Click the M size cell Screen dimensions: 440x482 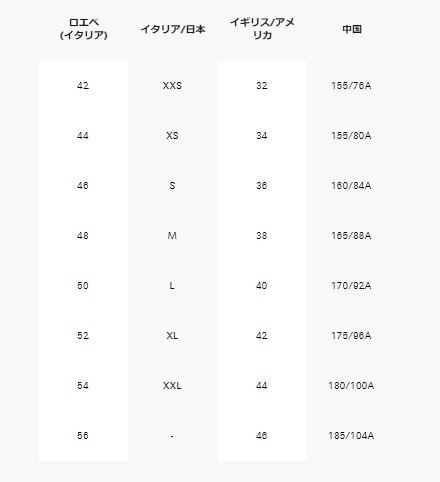click(172, 236)
